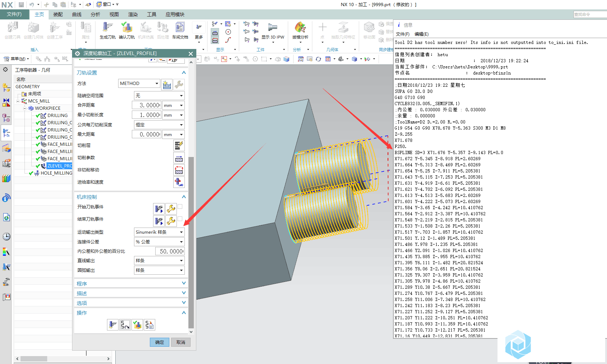607x364 pixels.
Task: Open 文件(F) menu in 信息 window
Action: click(x=403, y=34)
